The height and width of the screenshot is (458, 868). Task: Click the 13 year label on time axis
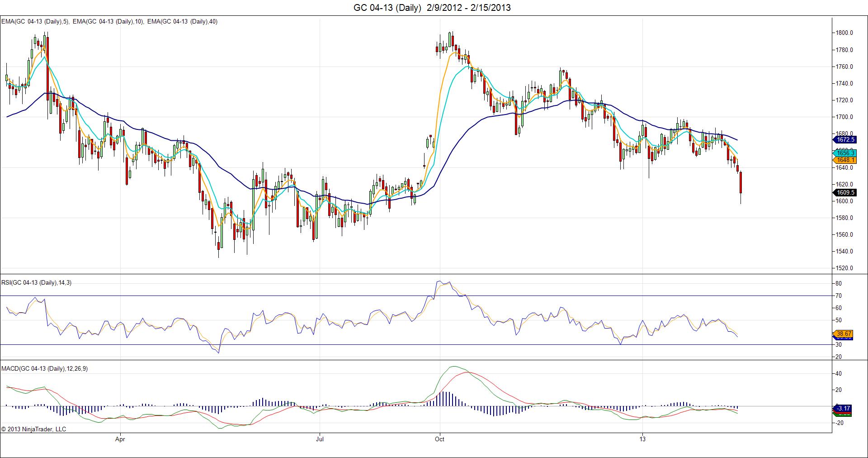coord(642,439)
